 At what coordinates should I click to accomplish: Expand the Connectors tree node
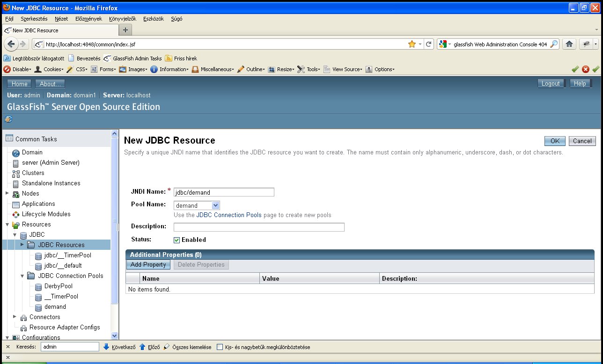tap(15, 317)
